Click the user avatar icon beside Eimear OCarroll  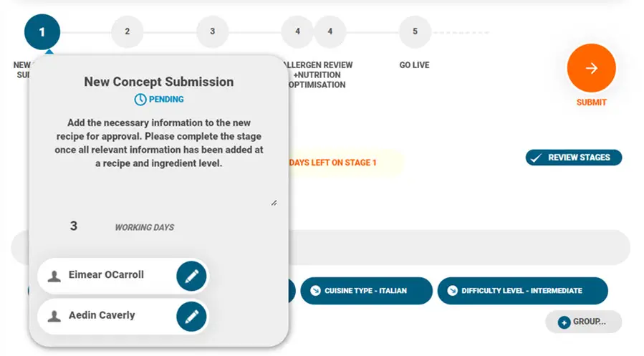(54, 276)
